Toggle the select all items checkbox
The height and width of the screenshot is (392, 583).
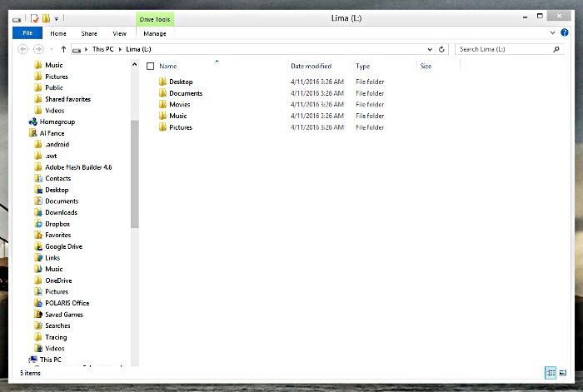(150, 66)
